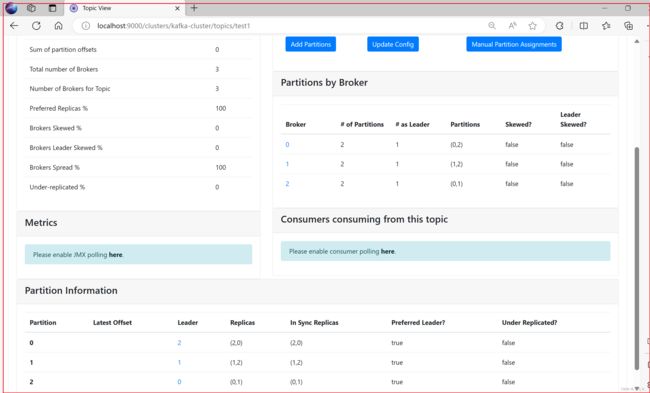The height and width of the screenshot is (393, 650).
Task: Go back using browser back arrow
Action: (14, 26)
